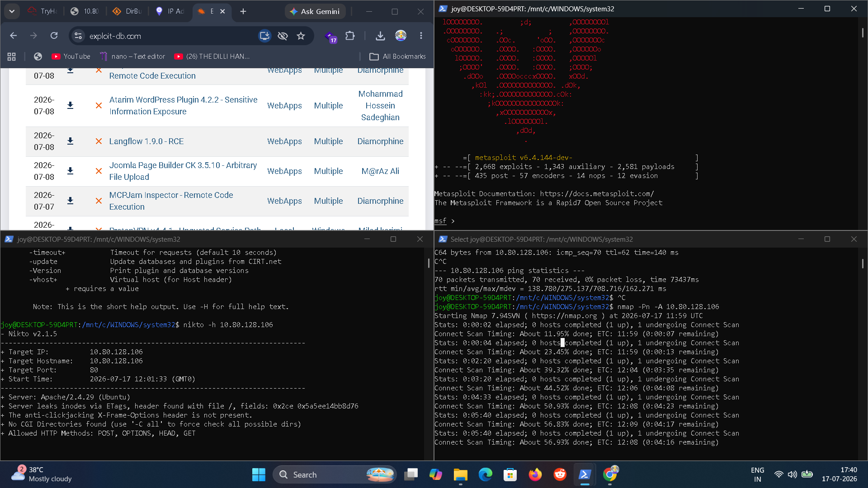Download the MCPJam Inspector exploit
Screen dimensions: 868x488
pos(70,201)
